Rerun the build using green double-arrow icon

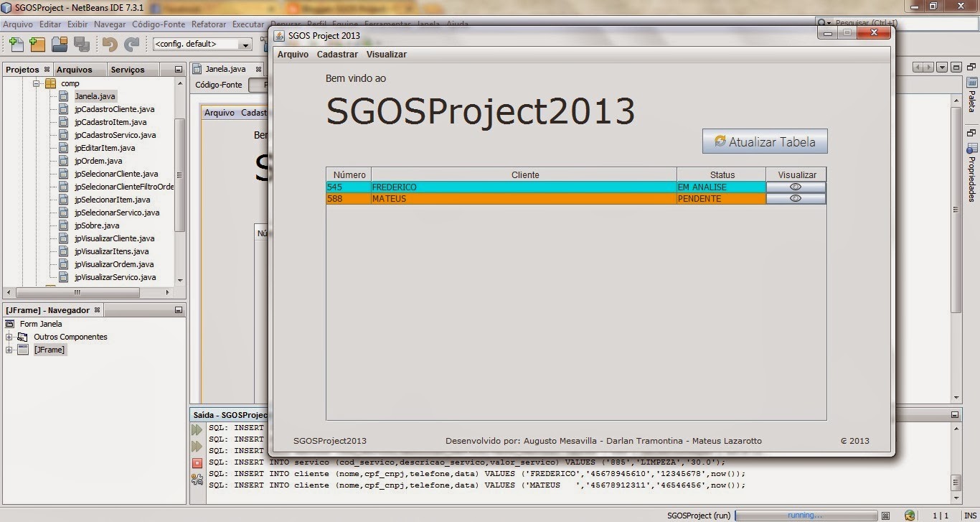[196, 429]
